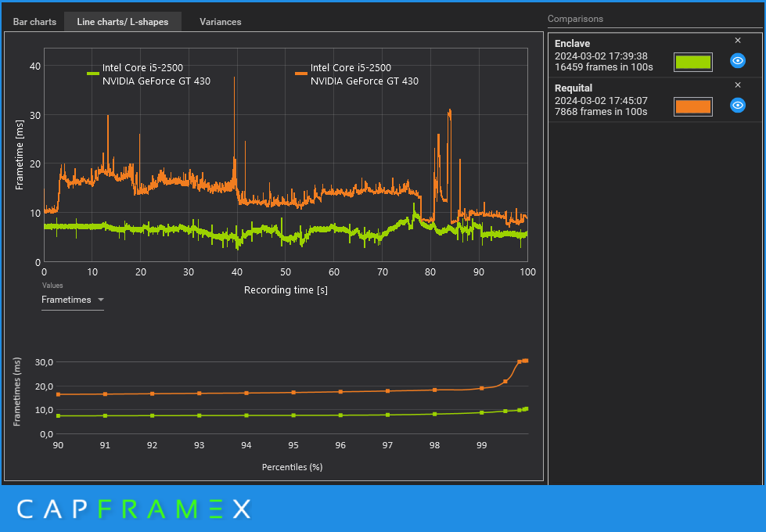Click the orange legend marker in frametime chart
The image size is (766, 532).
tap(301, 74)
